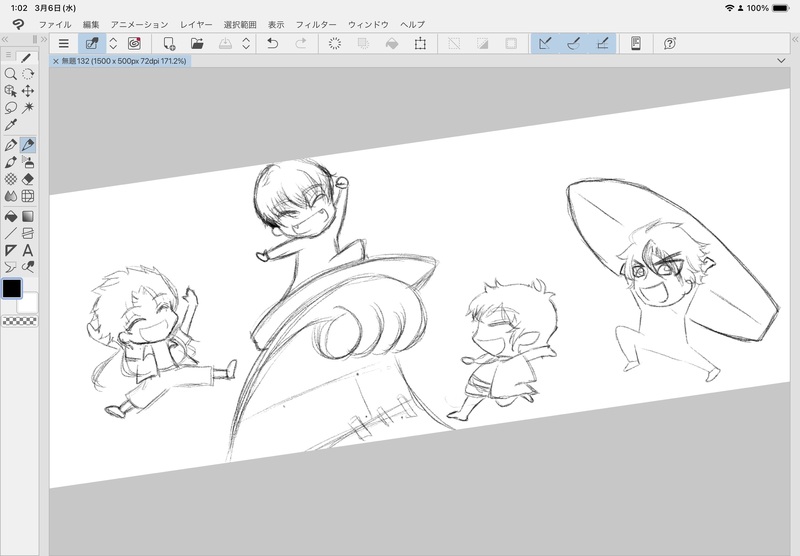Select the white sub color swatch

[29, 303]
